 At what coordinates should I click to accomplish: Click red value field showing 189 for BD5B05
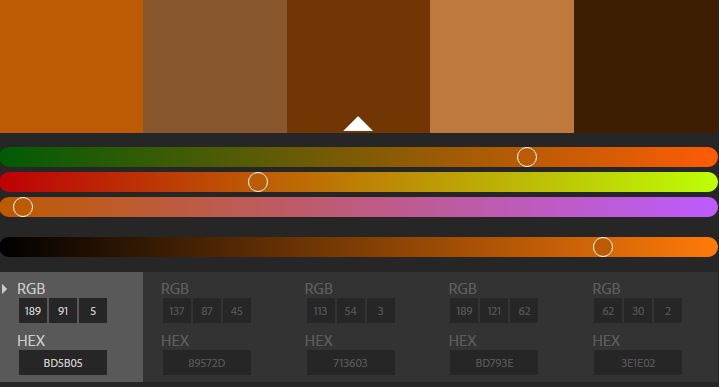click(x=33, y=311)
